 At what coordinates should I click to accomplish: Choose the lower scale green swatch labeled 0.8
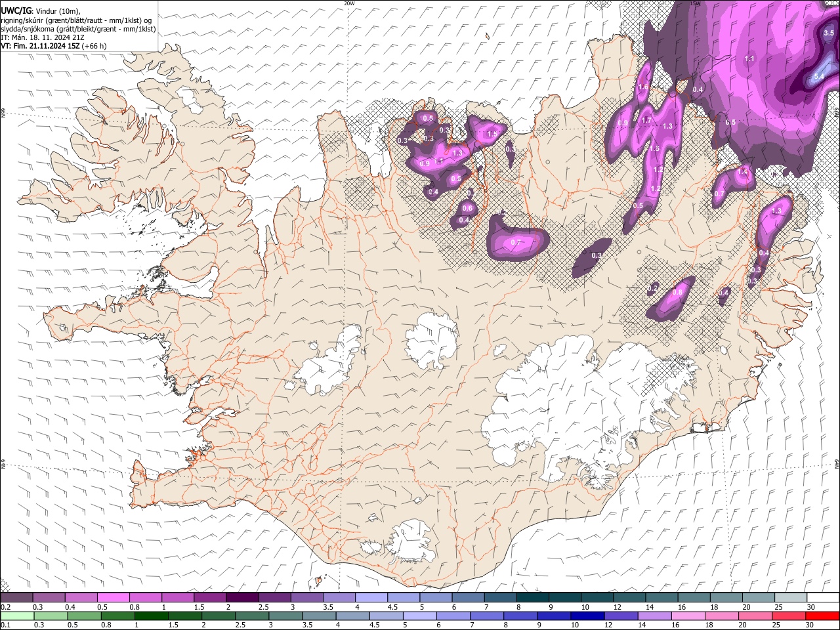pyautogui.click(x=117, y=616)
